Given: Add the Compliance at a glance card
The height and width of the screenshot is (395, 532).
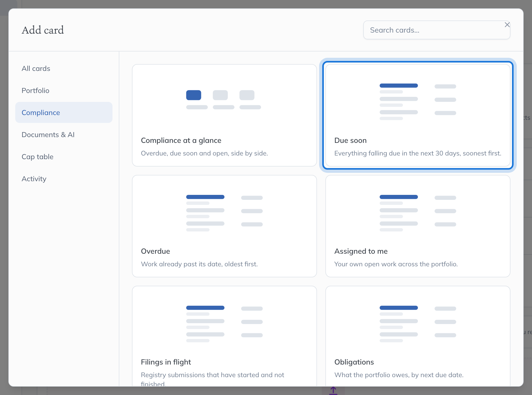Looking at the screenshot, I should tap(224, 115).
